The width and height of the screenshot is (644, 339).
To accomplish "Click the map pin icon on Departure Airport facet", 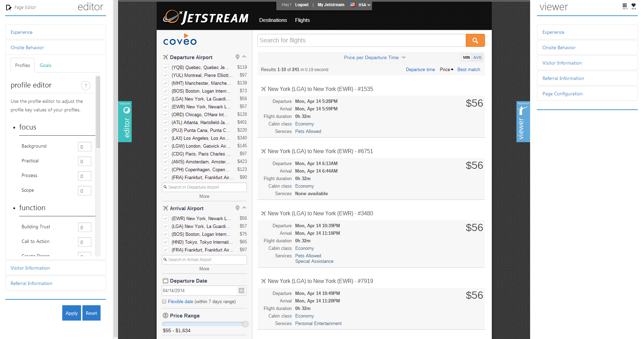I will coord(238,56).
